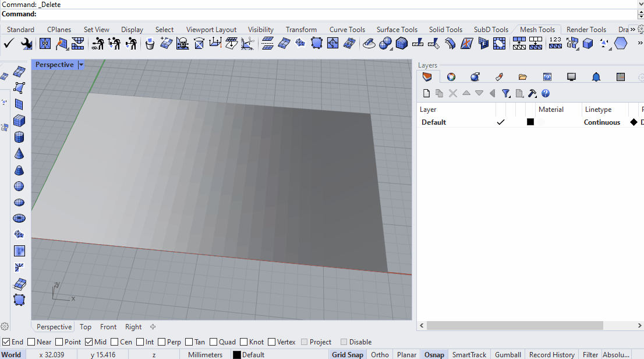Image resolution: width=644 pixels, height=359 pixels.
Task: Click the skull and crossbones mesh icon
Action: click(182, 43)
